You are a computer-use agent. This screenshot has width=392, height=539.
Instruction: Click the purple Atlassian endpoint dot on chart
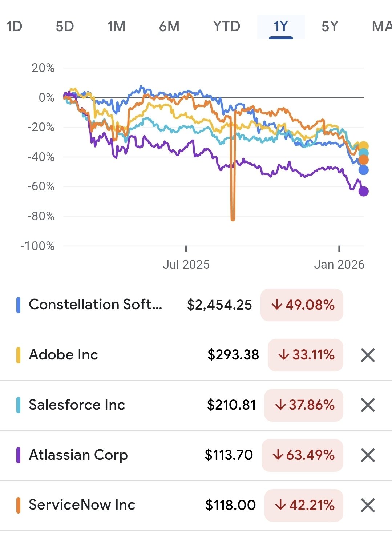pyautogui.click(x=363, y=191)
